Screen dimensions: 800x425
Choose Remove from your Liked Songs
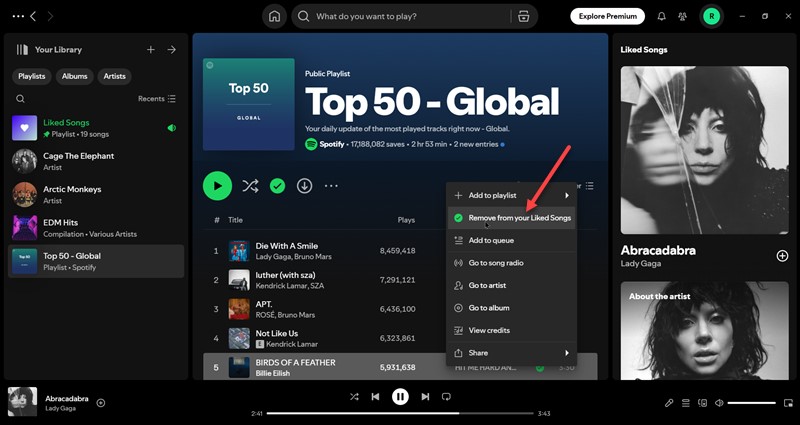[511, 218]
